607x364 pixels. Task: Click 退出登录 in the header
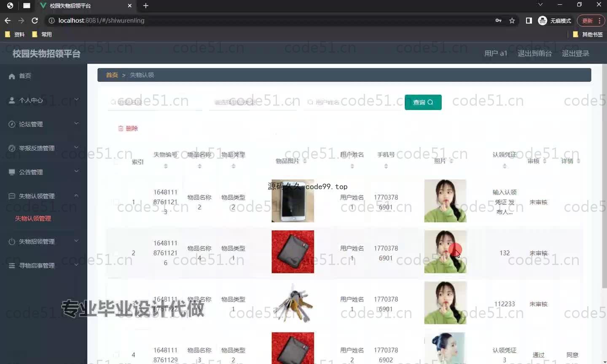coord(575,54)
